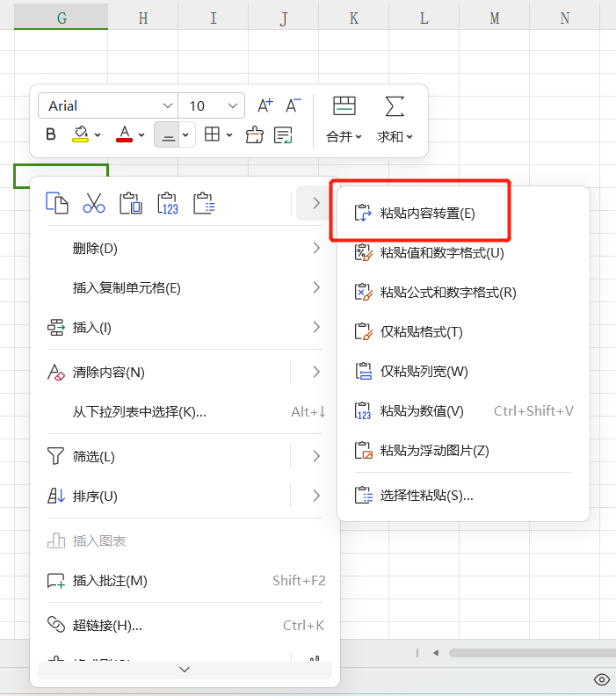The height and width of the screenshot is (696, 616).
Task: Select 粘贴值和数字格式(U) option
Action: pyautogui.click(x=463, y=253)
